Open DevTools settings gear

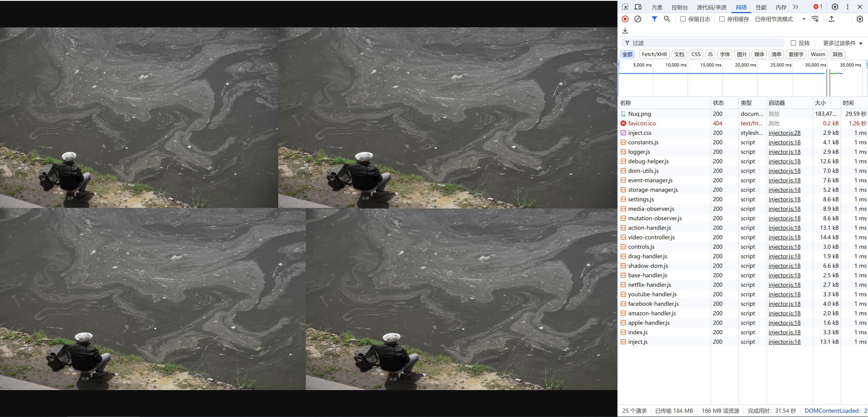(x=835, y=7)
